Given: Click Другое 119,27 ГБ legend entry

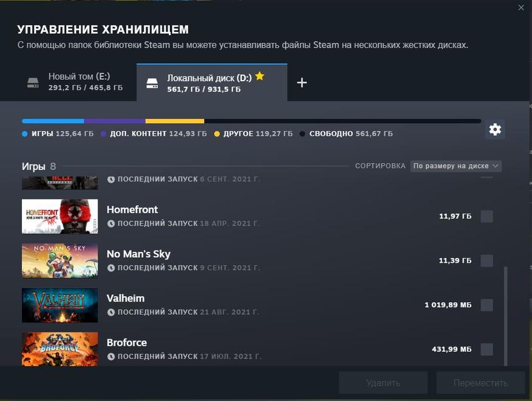Looking at the screenshot, I should [254, 133].
